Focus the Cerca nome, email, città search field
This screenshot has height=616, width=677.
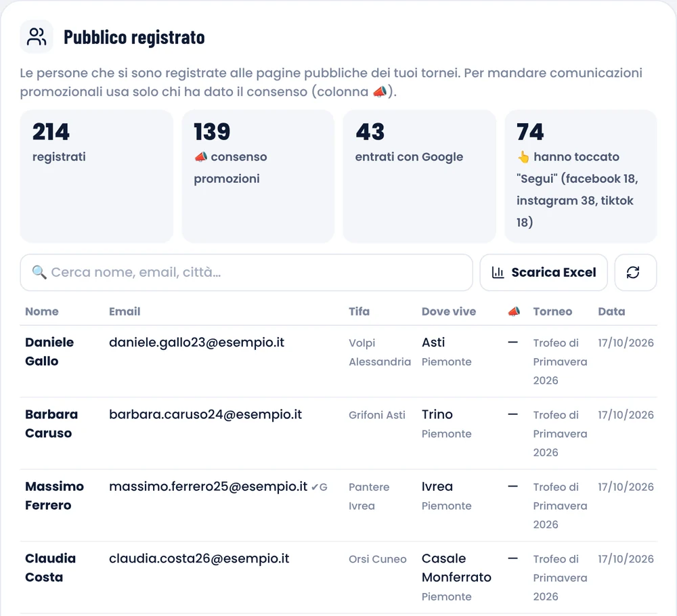[x=246, y=272]
